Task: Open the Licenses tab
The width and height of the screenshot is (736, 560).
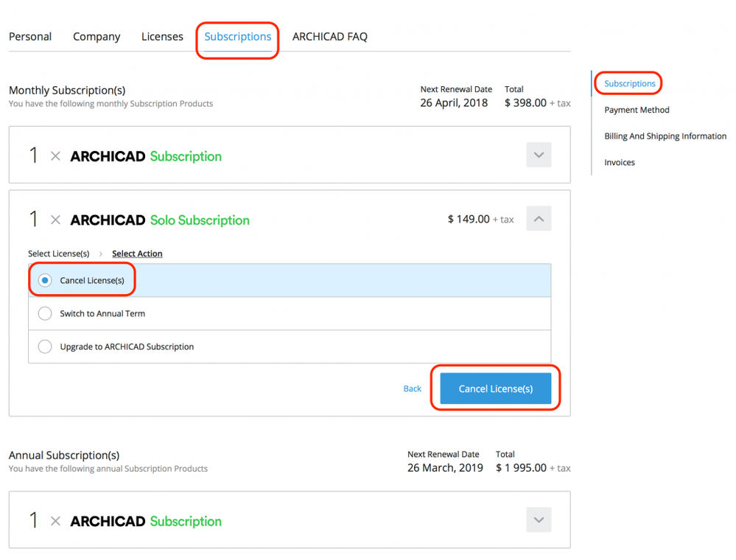Action: (x=162, y=37)
